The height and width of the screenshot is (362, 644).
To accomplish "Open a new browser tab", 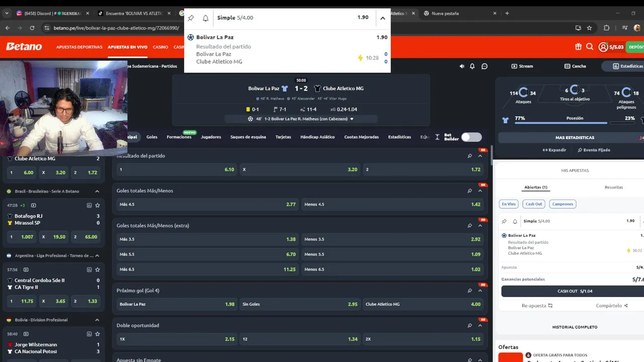I will tap(507, 14).
